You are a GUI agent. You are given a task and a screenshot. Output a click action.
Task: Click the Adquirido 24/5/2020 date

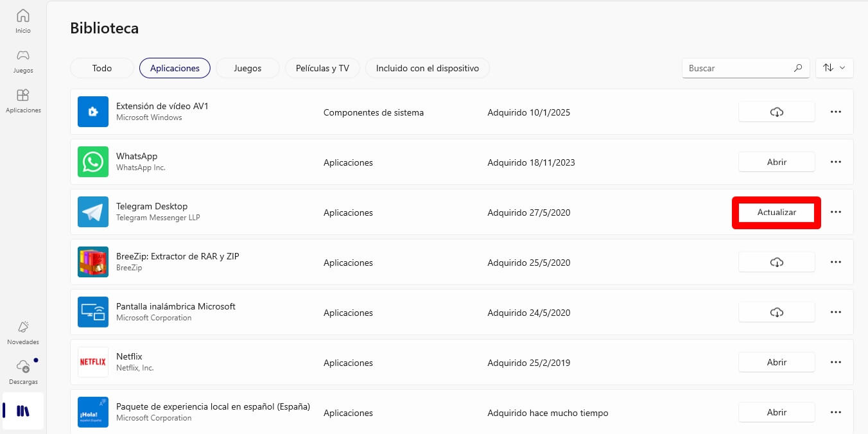point(529,313)
